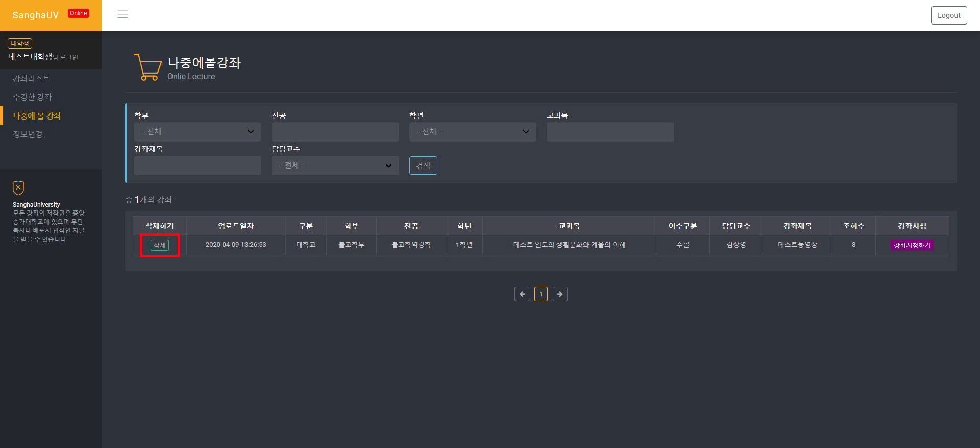980x448 pixels.
Task: Click the red Online badge
Action: (x=79, y=13)
